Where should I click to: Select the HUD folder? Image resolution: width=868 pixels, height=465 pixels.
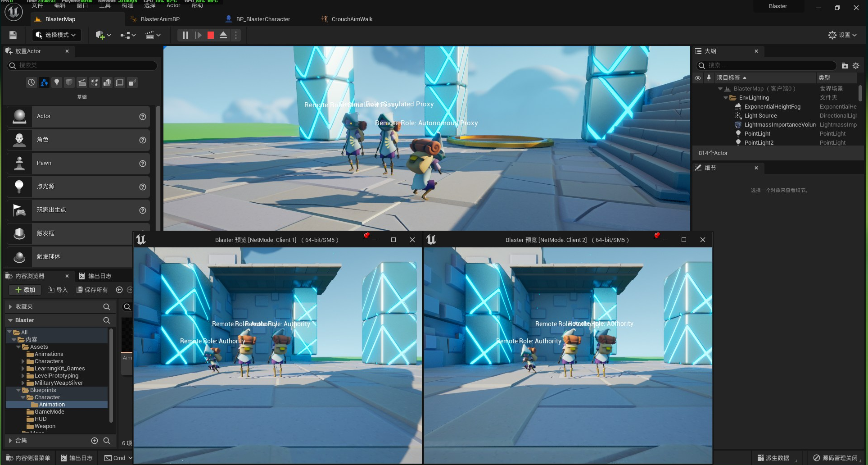click(36, 419)
